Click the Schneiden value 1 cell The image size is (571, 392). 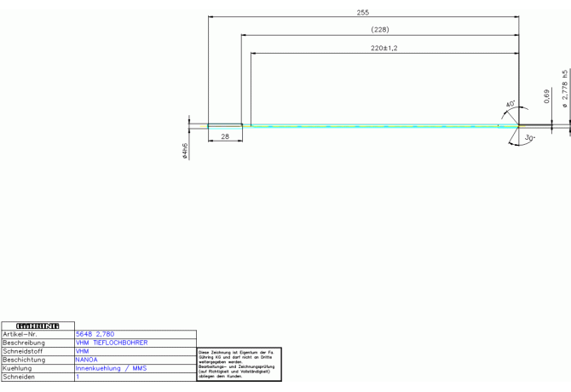pos(78,377)
